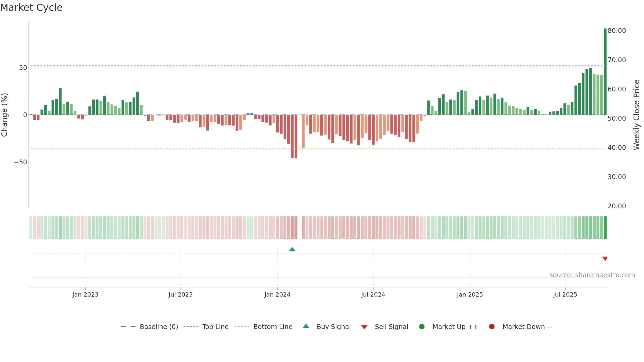Toggle the Baseline (0) legend entry
Screen dimensions: 644x362
coord(149,327)
